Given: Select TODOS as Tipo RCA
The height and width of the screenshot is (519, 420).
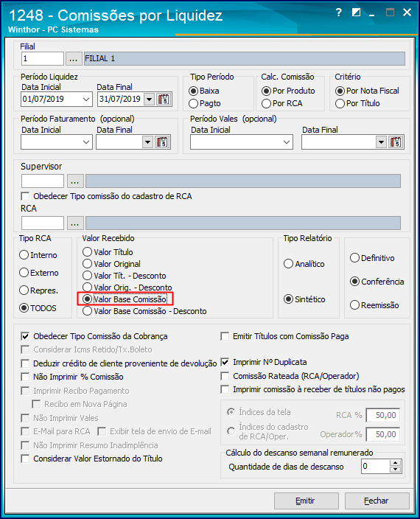Looking at the screenshot, I should click(x=38, y=308).
